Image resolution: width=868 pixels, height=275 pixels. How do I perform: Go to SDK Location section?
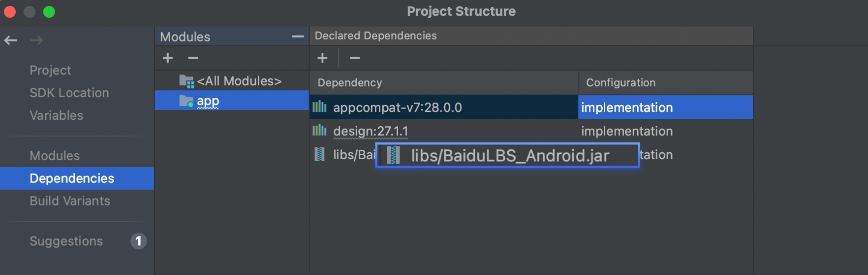69,93
